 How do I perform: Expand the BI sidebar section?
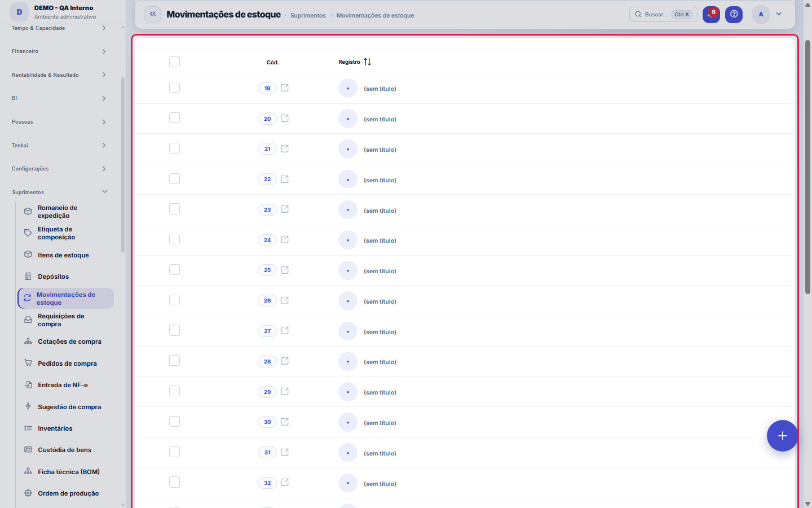[59, 98]
